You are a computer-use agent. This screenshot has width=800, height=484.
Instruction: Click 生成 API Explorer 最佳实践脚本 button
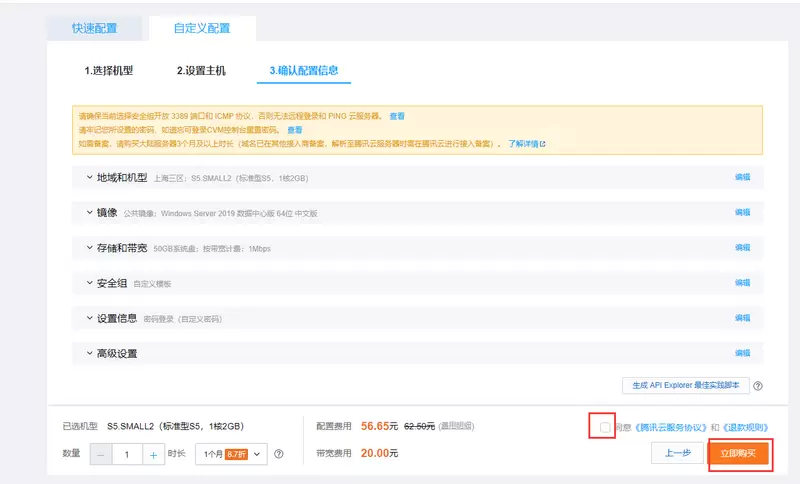[686, 386]
